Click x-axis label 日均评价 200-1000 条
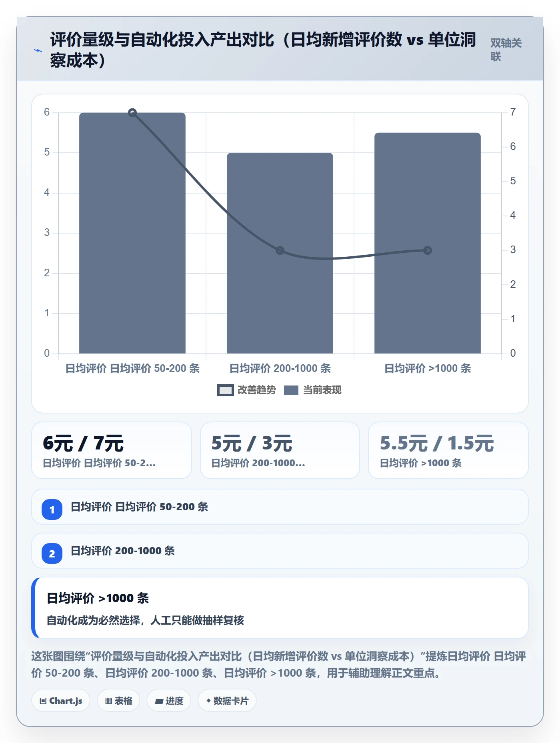This screenshot has width=560, height=743. (280, 368)
